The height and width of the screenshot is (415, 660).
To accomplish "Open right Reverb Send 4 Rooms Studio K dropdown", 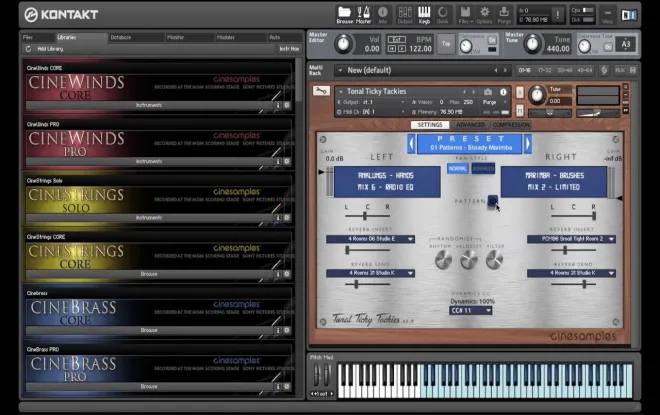I will tap(571, 273).
